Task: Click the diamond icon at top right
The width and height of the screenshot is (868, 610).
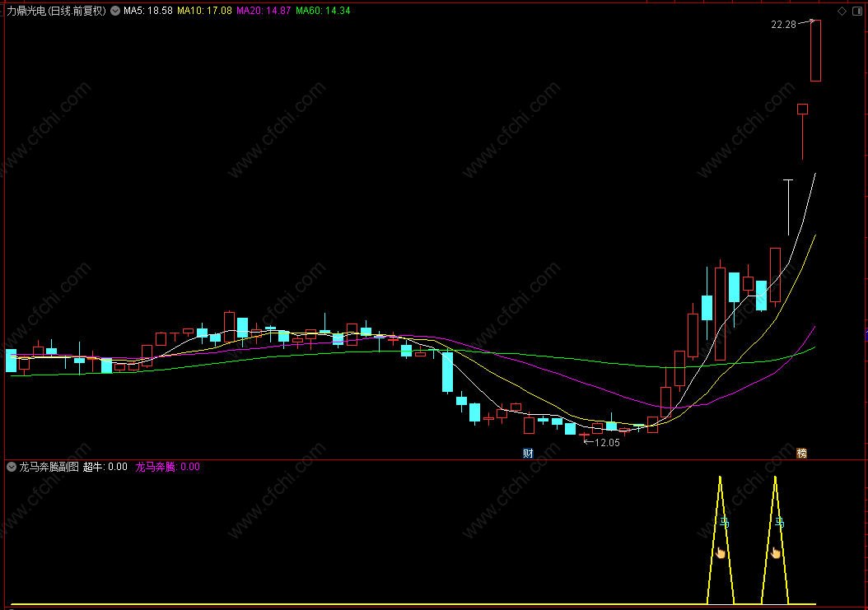Action: pyautogui.click(x=842, y=11)
